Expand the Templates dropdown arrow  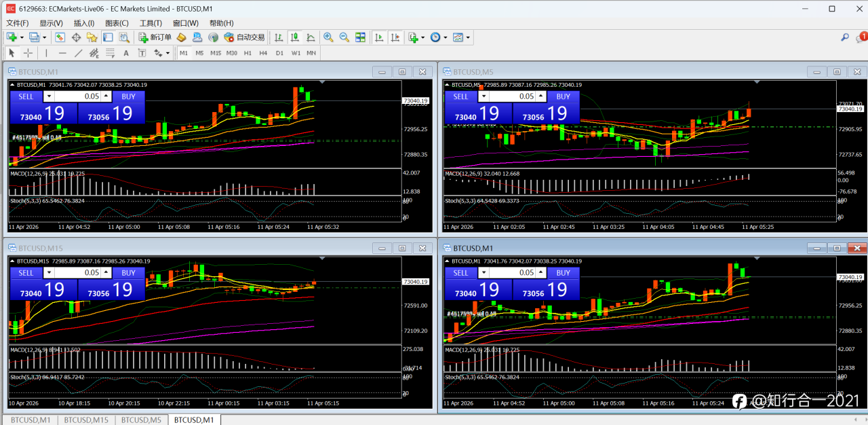click(x=468, y=37)
